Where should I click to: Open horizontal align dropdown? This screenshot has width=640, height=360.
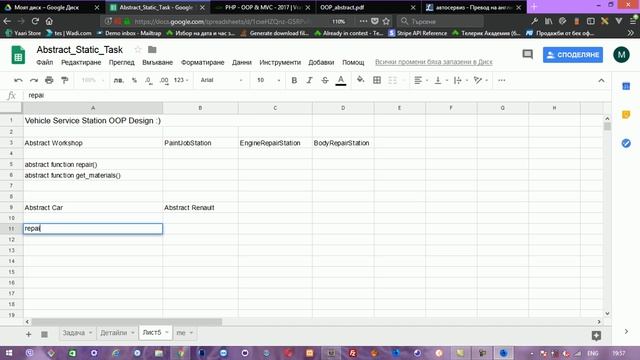pos(421,80)
